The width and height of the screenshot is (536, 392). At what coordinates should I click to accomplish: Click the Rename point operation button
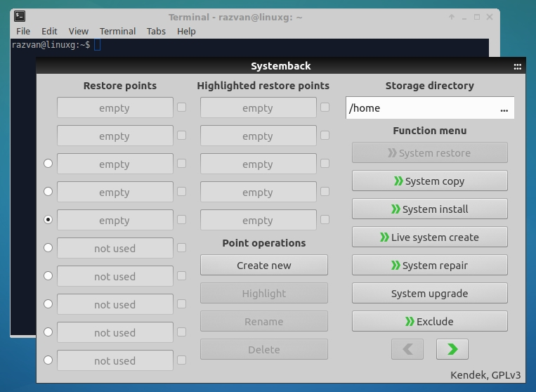(x=264, y=321)
